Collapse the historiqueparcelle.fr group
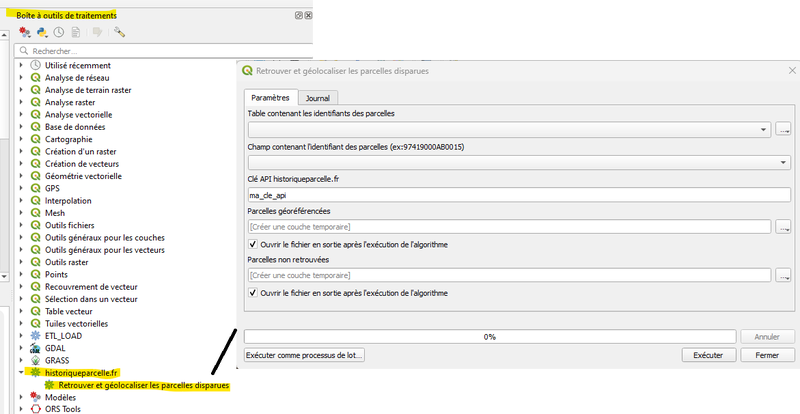Viewport: 800px width, 414px height. (21, 372)
